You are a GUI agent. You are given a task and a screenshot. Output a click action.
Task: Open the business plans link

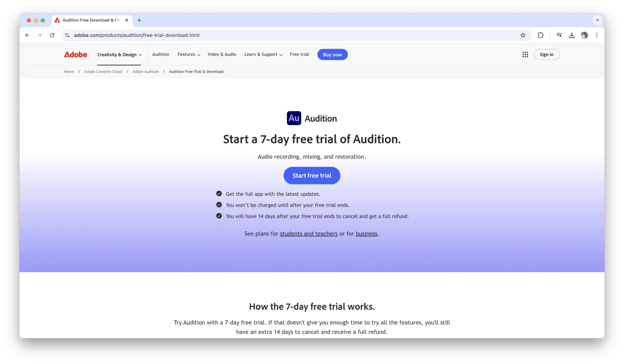click(366, 234)
